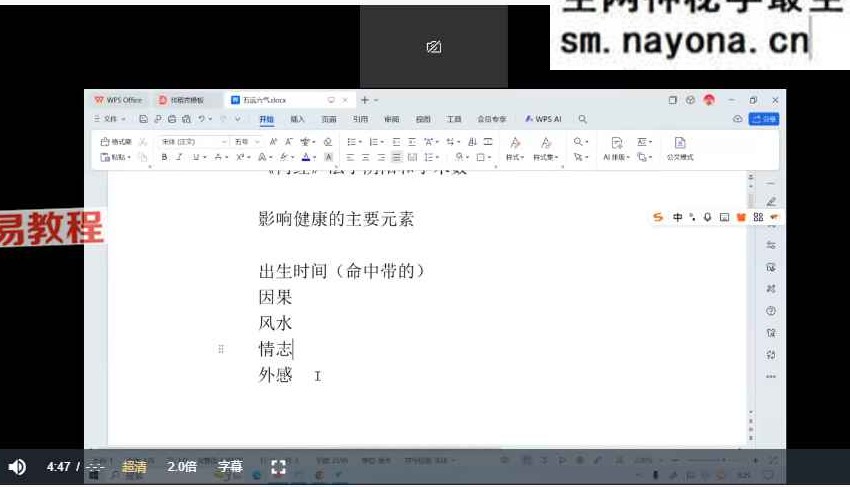Toggle Chinese input mode 中
850x487 pixels.
(678, 217)
